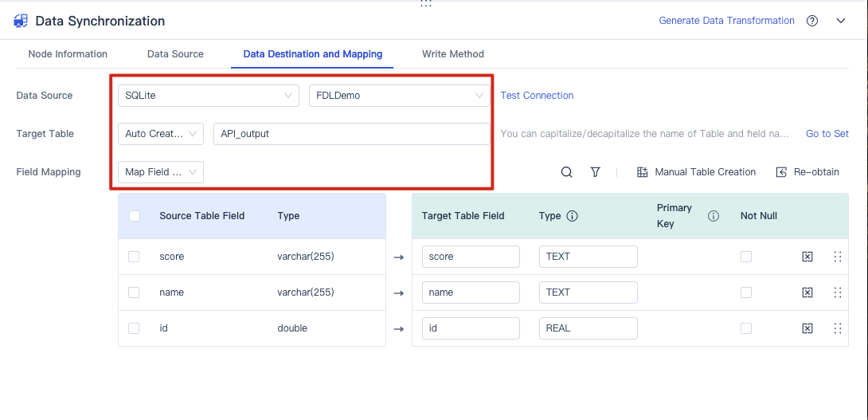Click the varchar(255) type cell for name

pyautogui.click(x=306, y=292)
